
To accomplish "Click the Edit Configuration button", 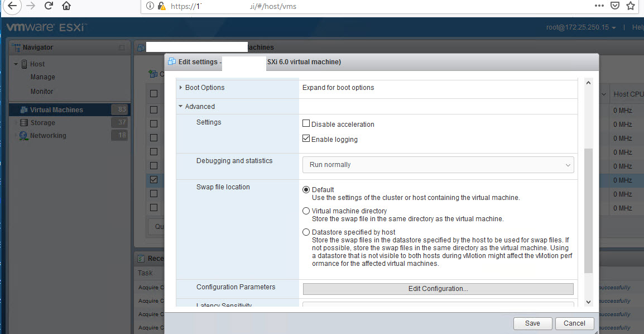I will [x=438, y=289].
